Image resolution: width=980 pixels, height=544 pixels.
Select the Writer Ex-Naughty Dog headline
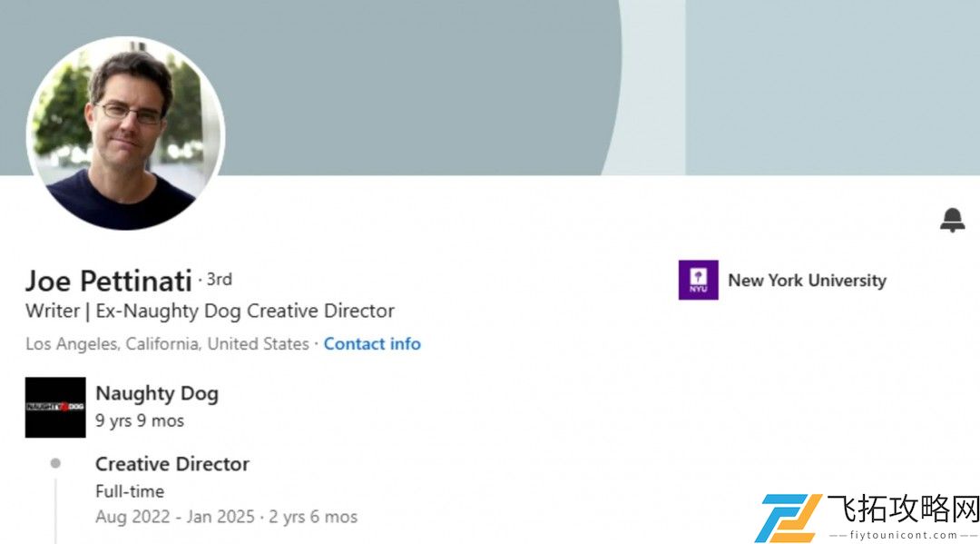(210, 311)
